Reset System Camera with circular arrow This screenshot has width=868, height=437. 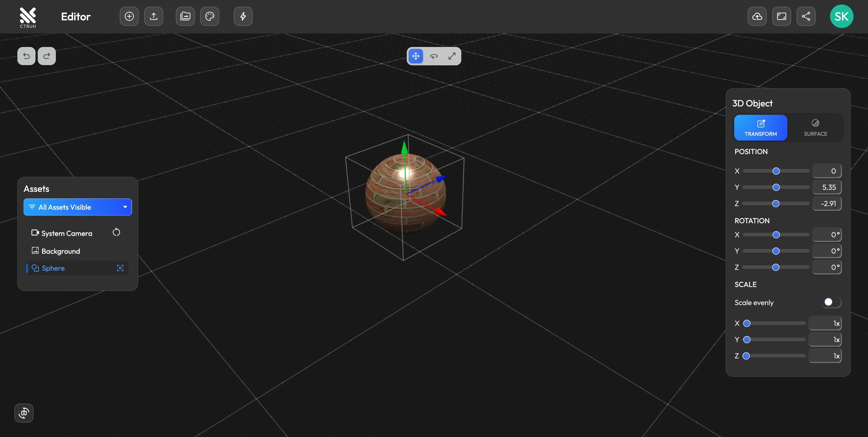(116, 233)
